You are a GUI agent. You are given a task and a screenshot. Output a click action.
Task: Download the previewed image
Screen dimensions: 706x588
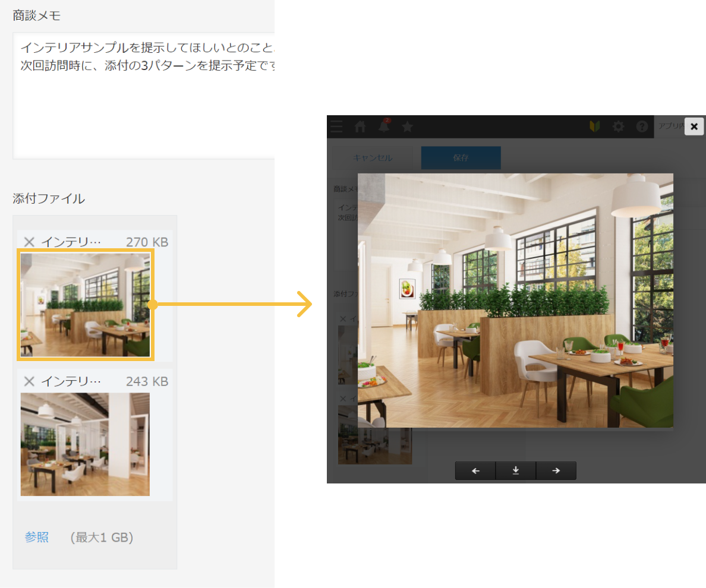click(515, 470)
